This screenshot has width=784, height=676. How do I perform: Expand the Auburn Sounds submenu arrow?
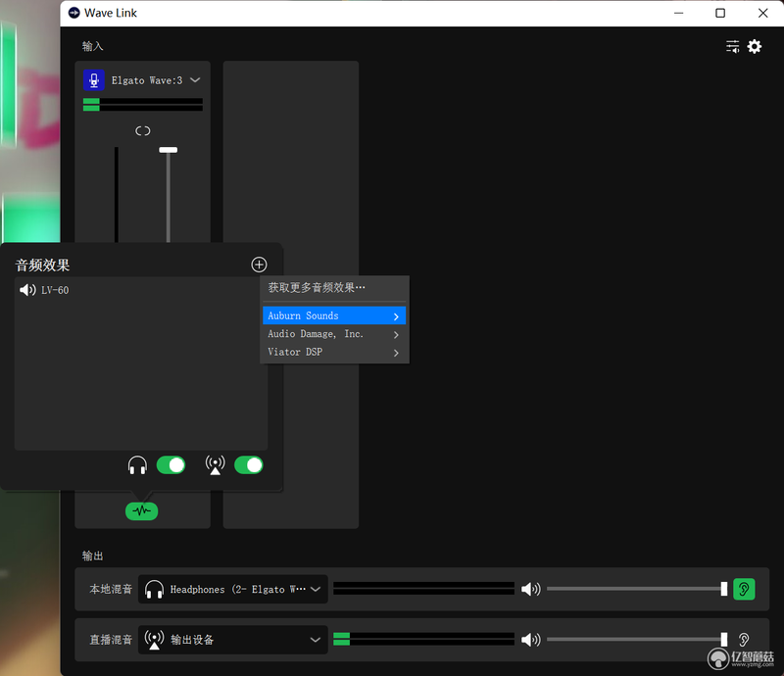[x=396, y=316]
